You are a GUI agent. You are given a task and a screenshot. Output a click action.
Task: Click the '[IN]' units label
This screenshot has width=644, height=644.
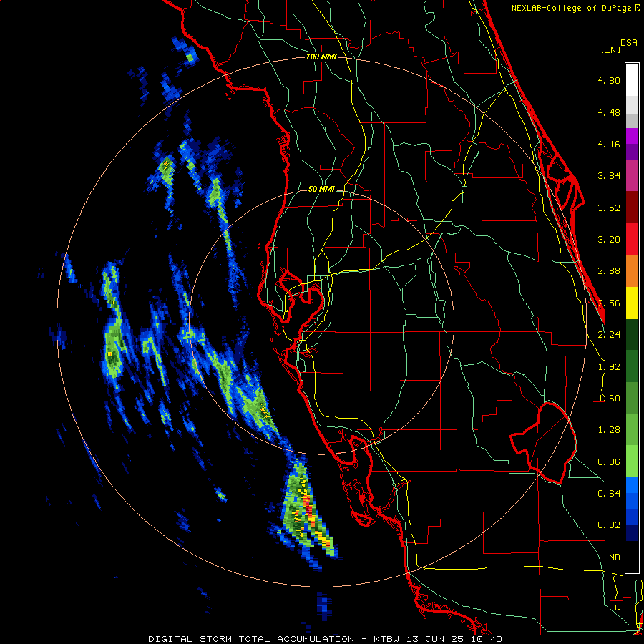point(611,49)
